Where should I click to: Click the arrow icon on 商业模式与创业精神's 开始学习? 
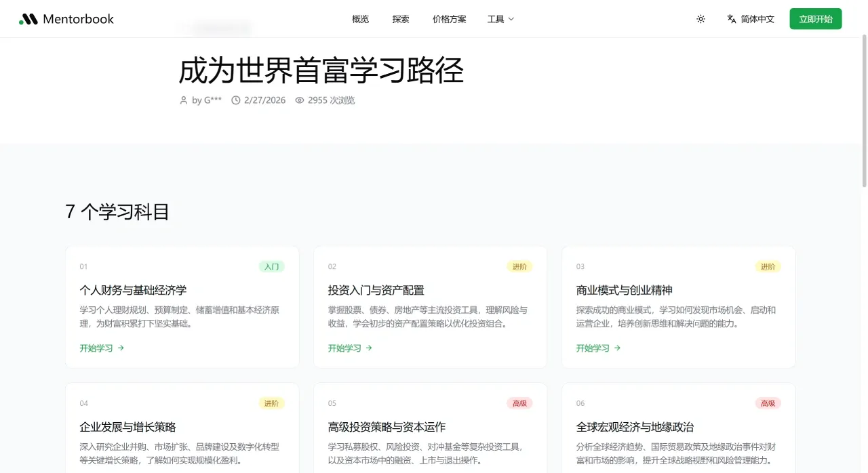(617, 348)
